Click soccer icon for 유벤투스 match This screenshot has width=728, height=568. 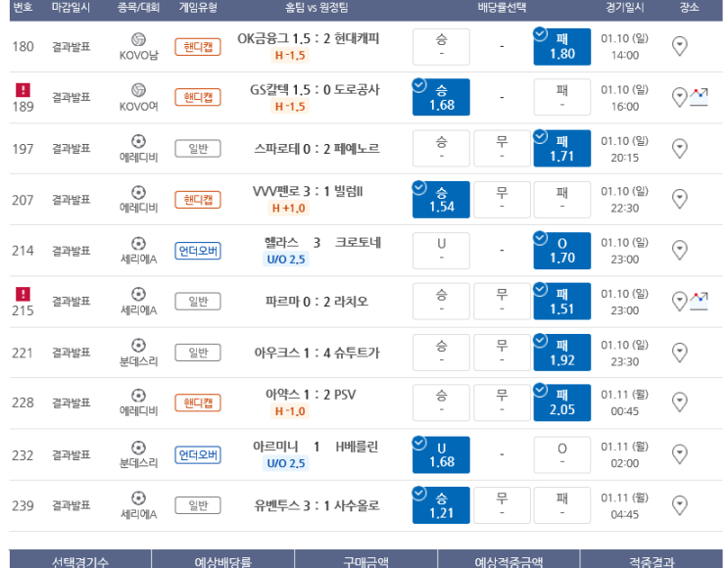pyautogui.click(x=138, y=497)
